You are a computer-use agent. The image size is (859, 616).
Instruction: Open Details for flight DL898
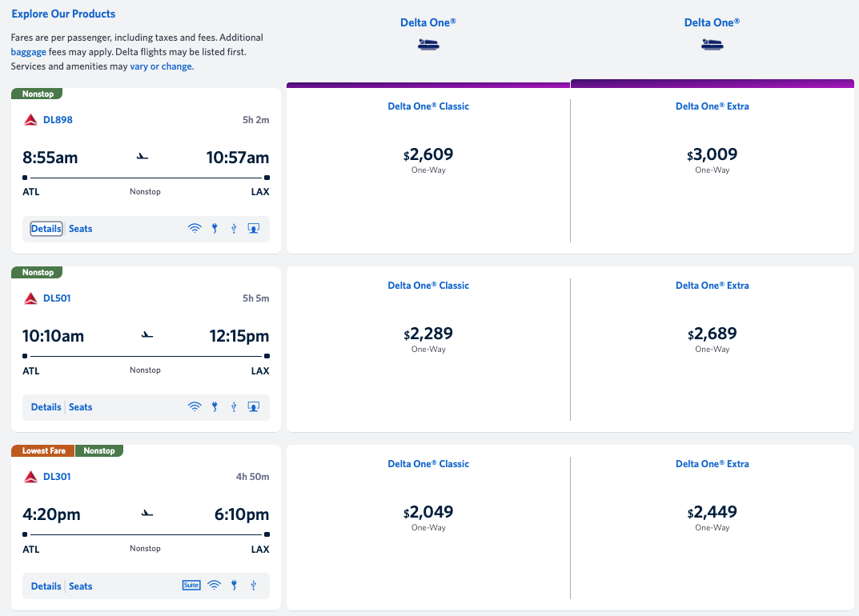tap(46, 229)
